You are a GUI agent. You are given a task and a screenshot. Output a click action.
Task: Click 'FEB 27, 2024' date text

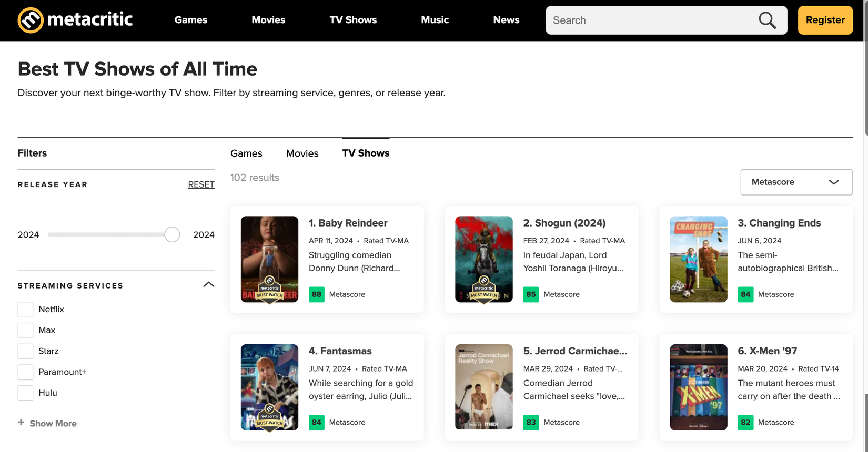546,241
